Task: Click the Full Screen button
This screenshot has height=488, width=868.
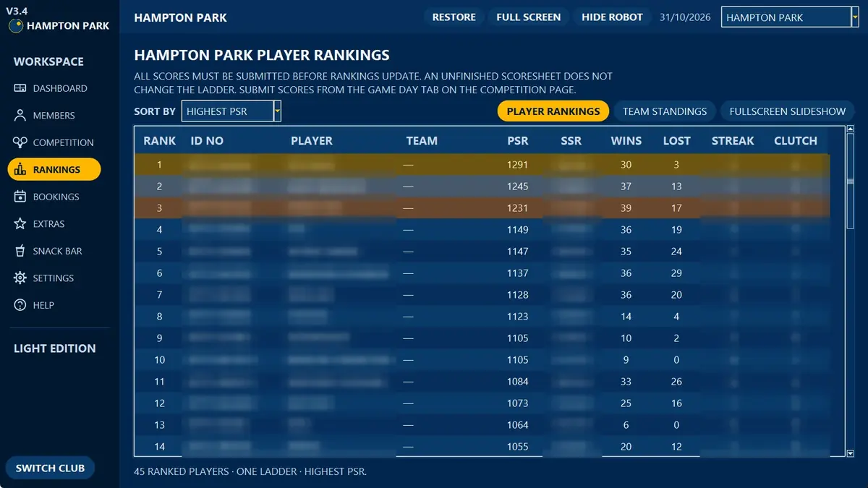Action: [x=529, y=17]
